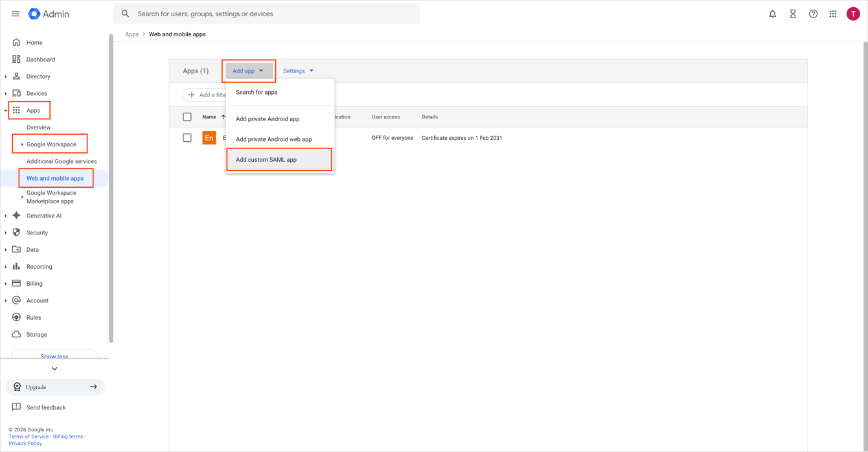Click the Send feedback icon
The height and width of the screenshot is (452, 868).
pyautogui.click(x=17, y=407)
